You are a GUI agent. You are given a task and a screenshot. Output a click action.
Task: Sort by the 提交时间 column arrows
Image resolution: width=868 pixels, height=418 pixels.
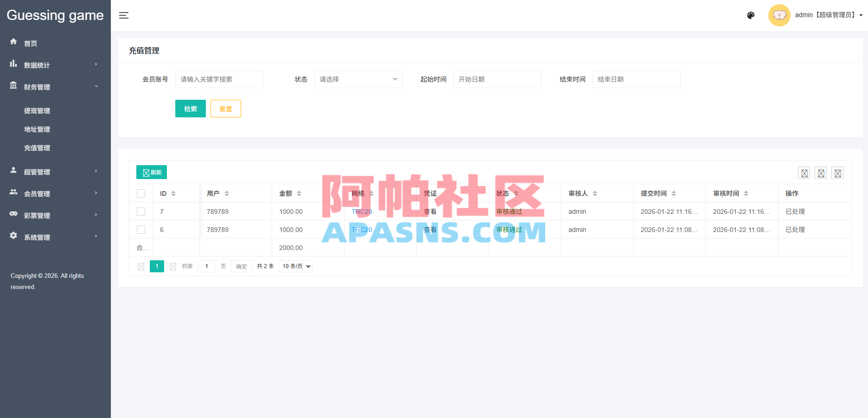tap(674, 193)
